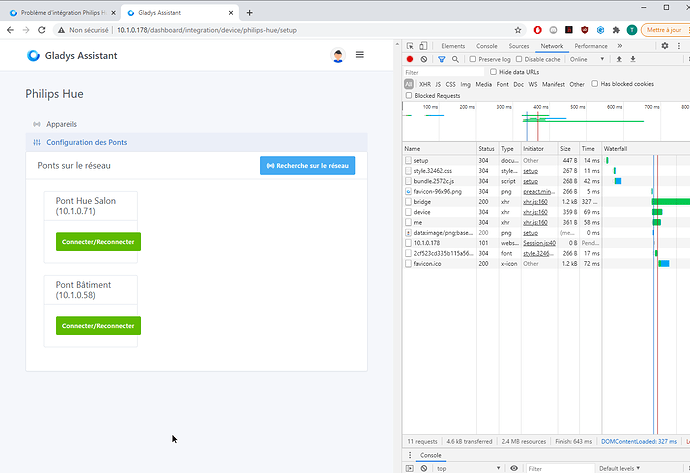The height and width of the screenshot is (473, 690).
Task: Switch to the DevTools Console tab
Action: (x=487, y=46)
